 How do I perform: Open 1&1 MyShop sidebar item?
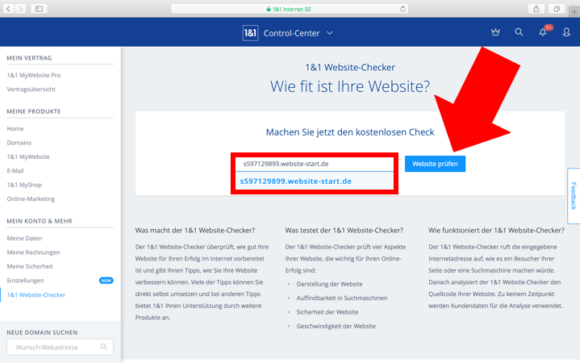click(x=24, y=185)
